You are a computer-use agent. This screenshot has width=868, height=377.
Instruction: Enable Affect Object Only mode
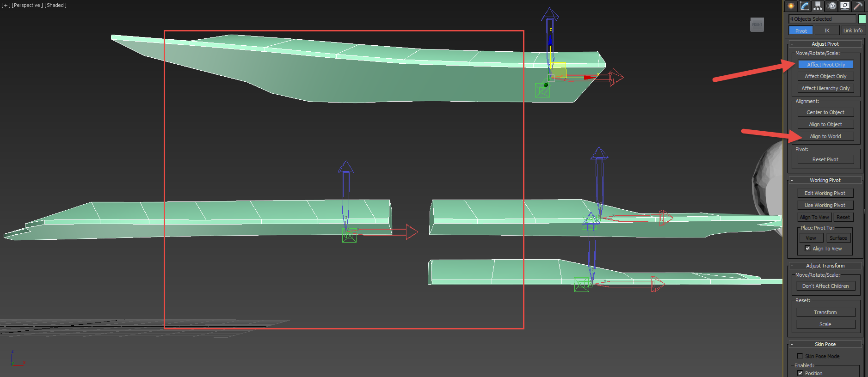coord(826,76)
